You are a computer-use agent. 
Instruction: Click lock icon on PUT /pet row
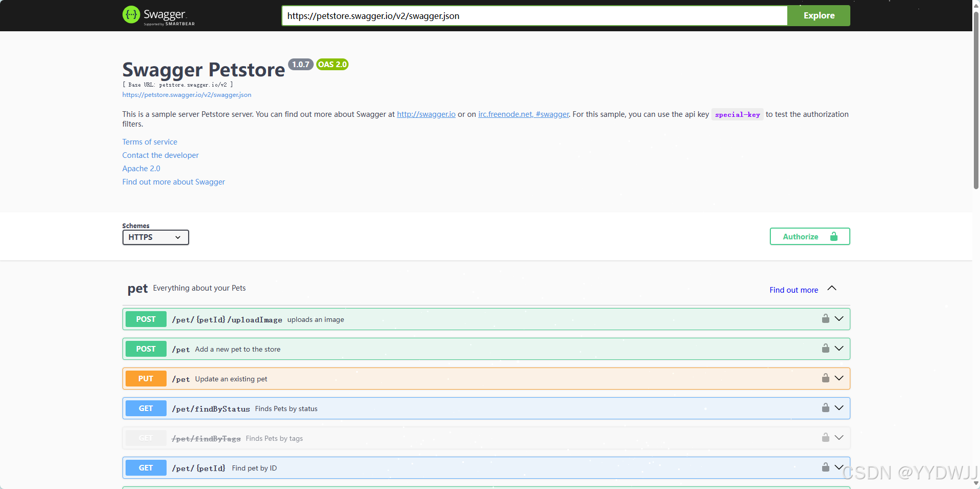825,378
